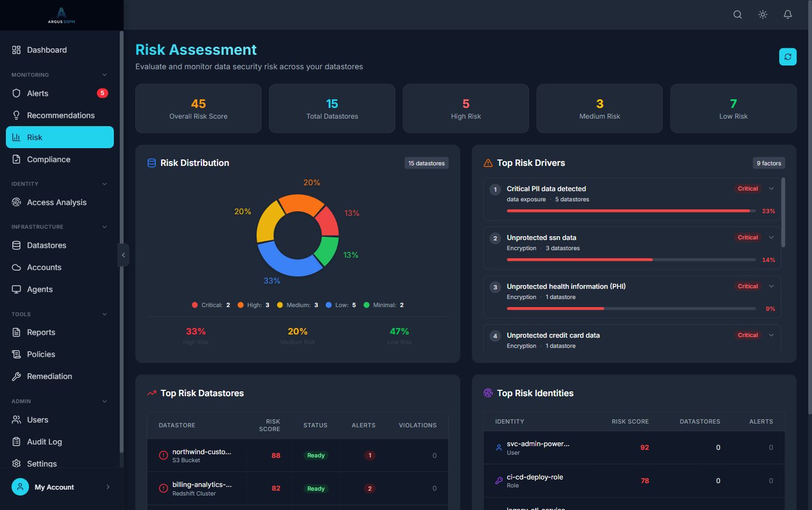Click the My Account avatar icon
This screenshot has height=510, width=812.
click(20, 487)
